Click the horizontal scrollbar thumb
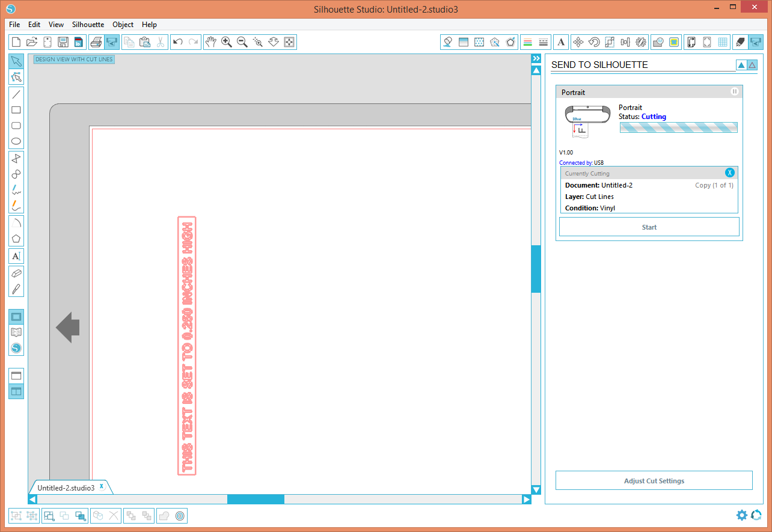 [256, 499]
